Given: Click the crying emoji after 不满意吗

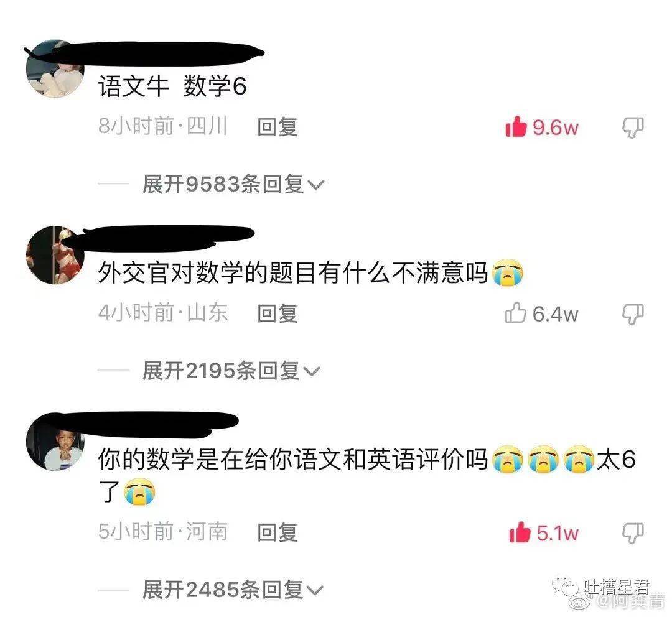Looking at the screenshot, I should (508, 272).
